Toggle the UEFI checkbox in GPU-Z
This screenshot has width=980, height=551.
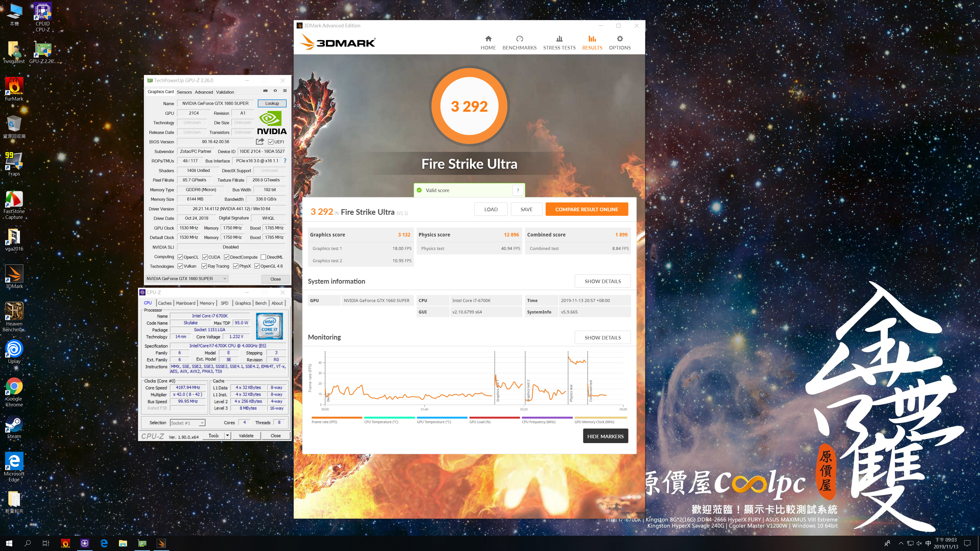(271, 142)
